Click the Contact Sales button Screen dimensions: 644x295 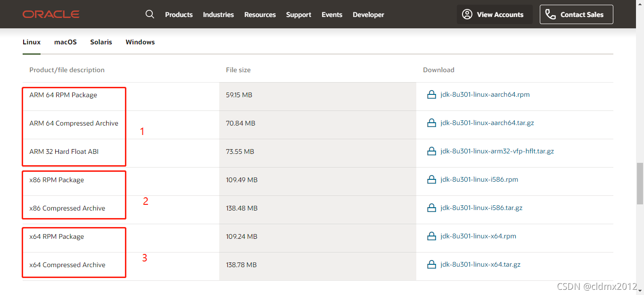point(577,14)
